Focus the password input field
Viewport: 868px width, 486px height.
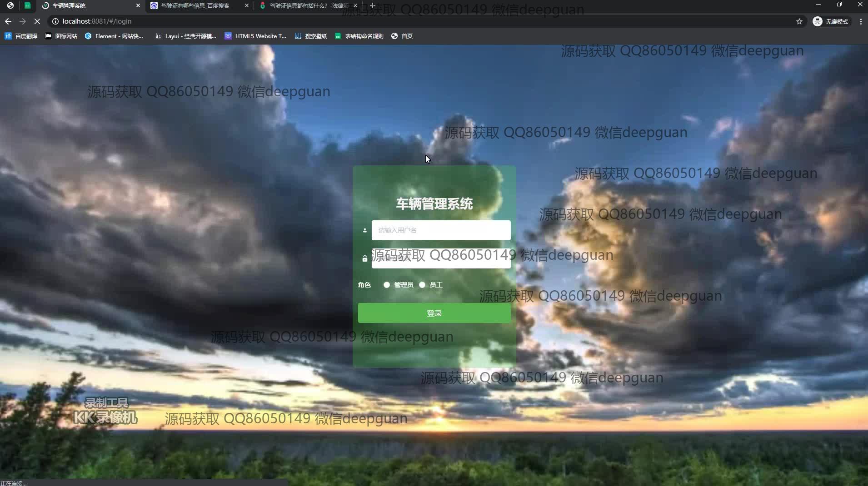coord(441,259)
